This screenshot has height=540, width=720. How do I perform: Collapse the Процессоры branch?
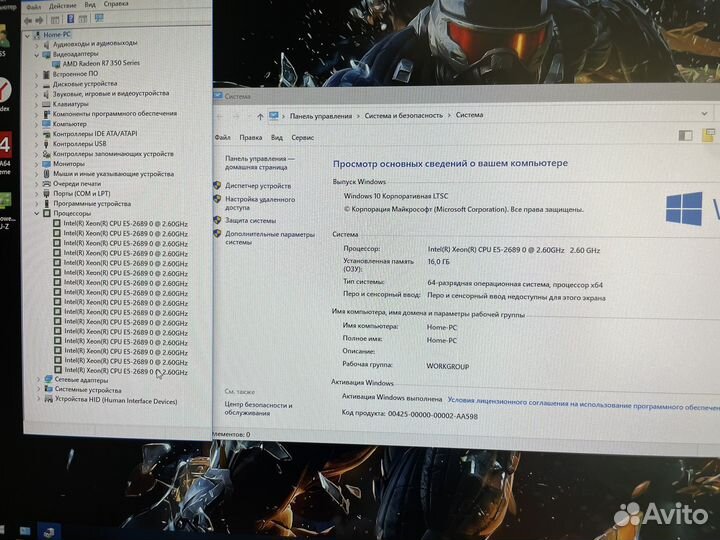(x=37, y=214)
